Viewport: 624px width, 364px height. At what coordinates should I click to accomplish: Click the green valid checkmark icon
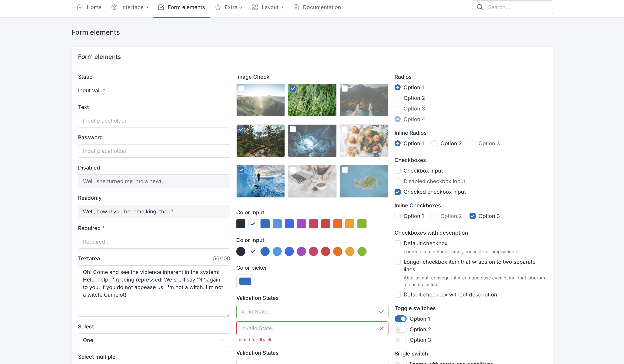pyautogui.click(x=382, y=312)
